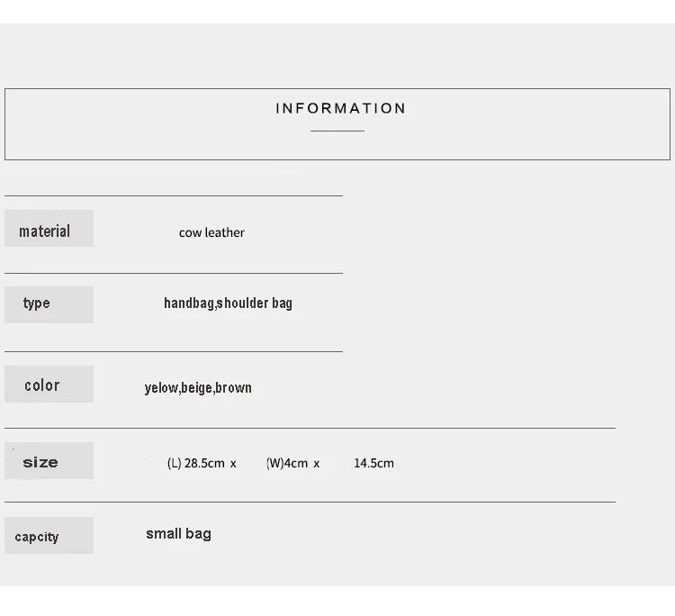675x616 pixels.
Task: Select the capcity label box
Action: point(49,536)
